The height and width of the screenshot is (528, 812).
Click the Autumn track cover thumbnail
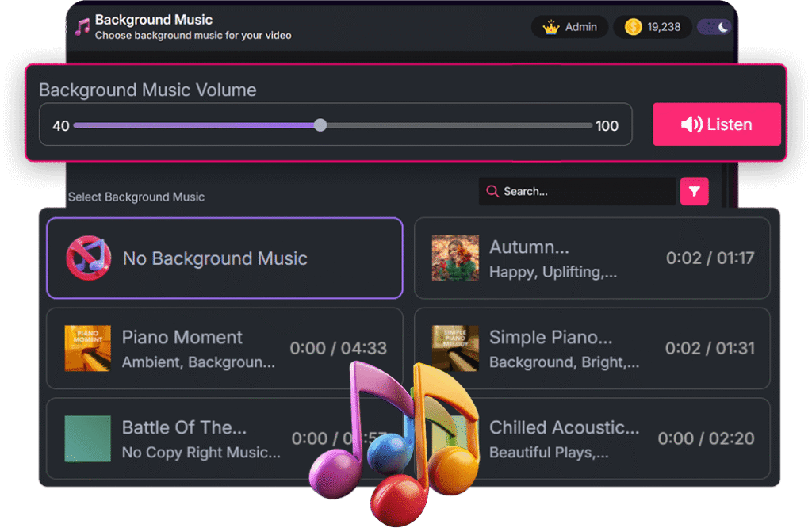tap(455, 258)
